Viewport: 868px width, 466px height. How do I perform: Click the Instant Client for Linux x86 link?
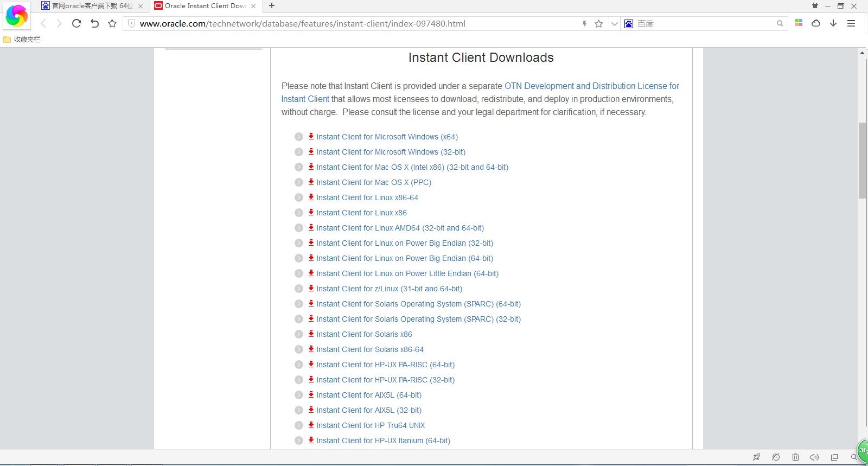[x=362, y=213]
